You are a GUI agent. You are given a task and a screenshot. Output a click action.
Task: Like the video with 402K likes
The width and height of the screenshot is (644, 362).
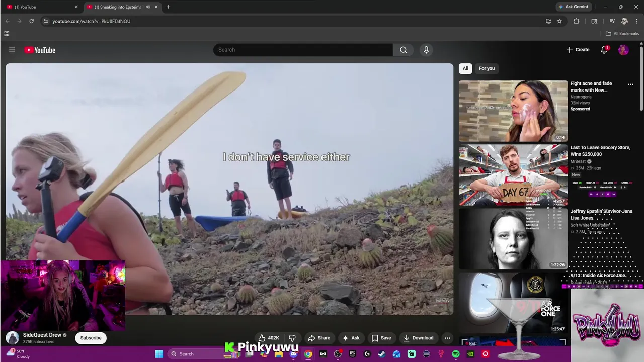[268, 338]
